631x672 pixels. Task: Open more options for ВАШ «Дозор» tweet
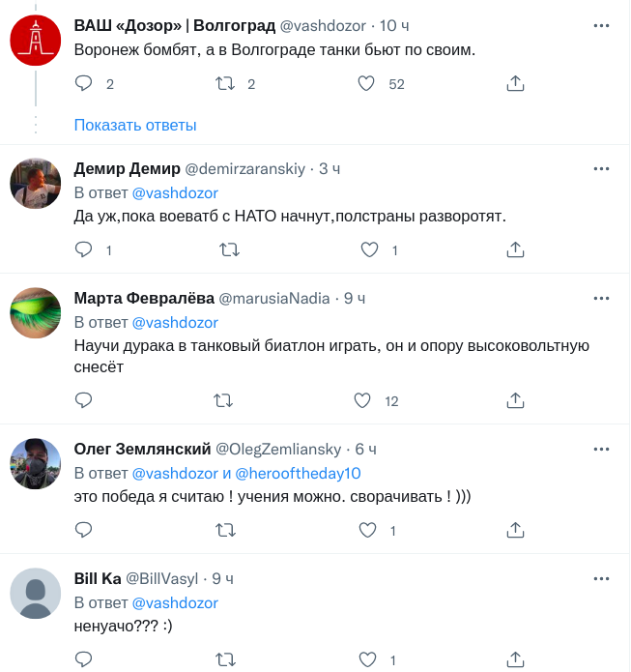[601, 25]
